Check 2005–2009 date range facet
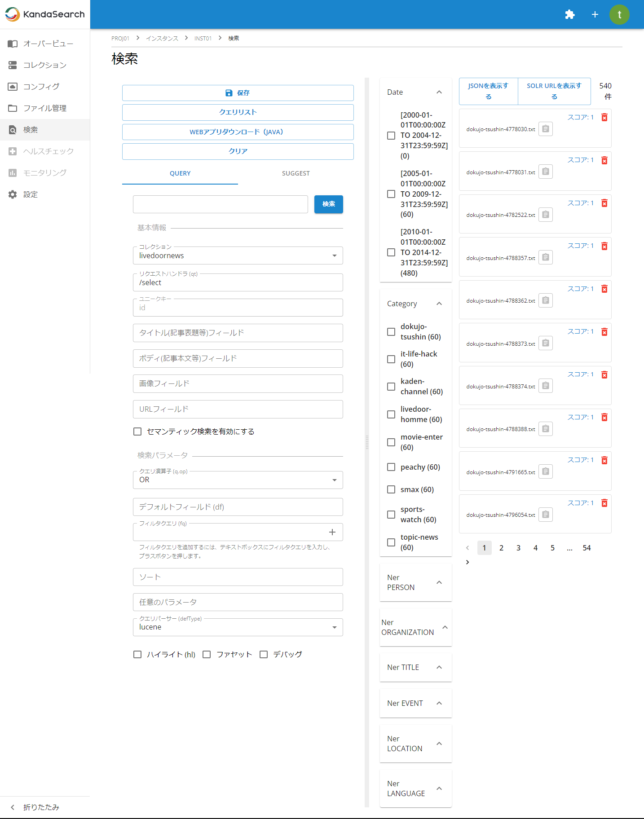Screen dimensions: 644x819 coord(391,194)
